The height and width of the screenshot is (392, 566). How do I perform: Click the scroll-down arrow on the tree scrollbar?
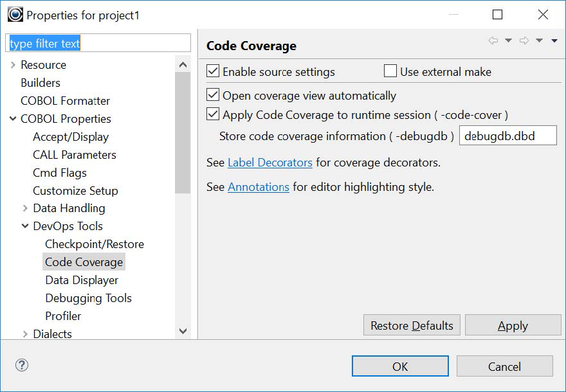pos(183,330)
